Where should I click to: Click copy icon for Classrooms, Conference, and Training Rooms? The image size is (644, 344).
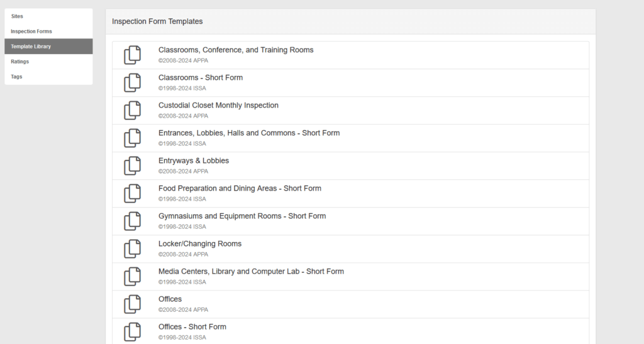click(x=132, y=55)
